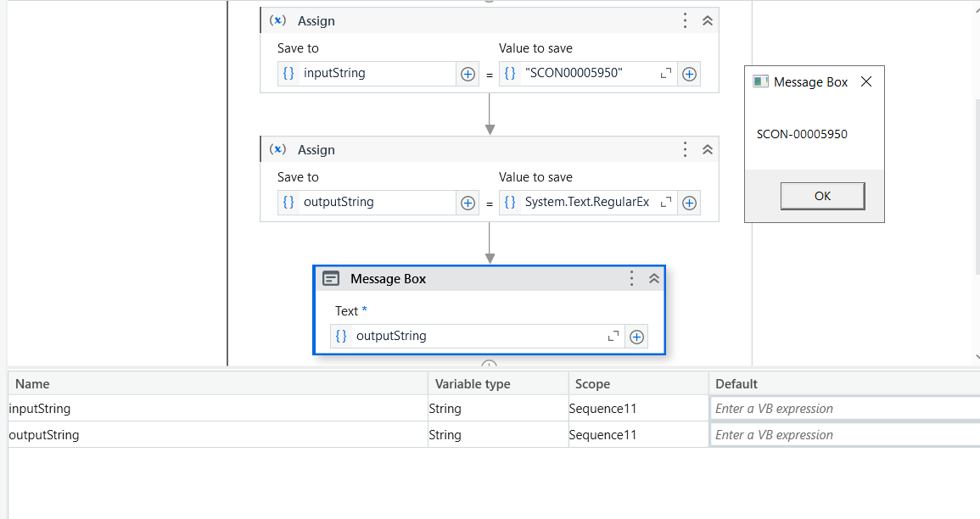
Task: Click plus button next to inputString field
Action: click(468, 74)
